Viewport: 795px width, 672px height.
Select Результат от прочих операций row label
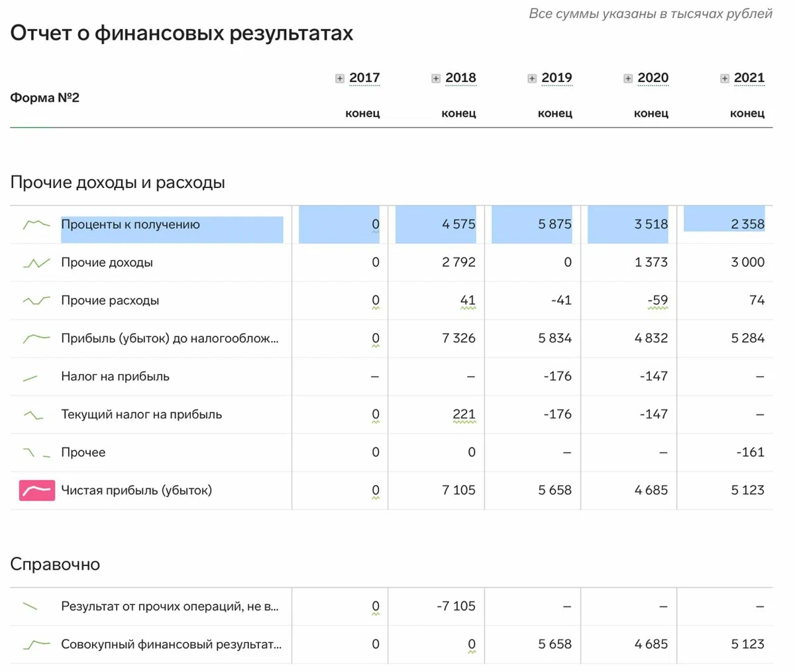(170, 606)
